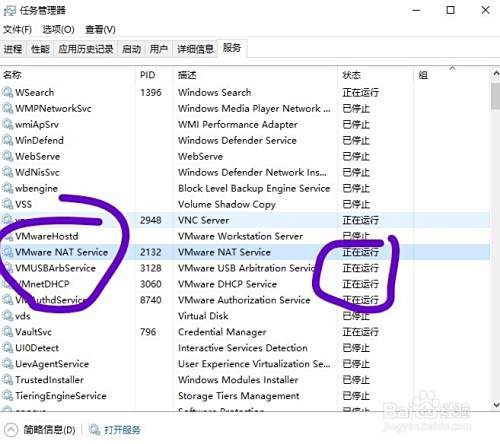This screenshot has height=444, width=500.
Task: Click the scrollbar up arrow
Action: [x=495, y=73]
